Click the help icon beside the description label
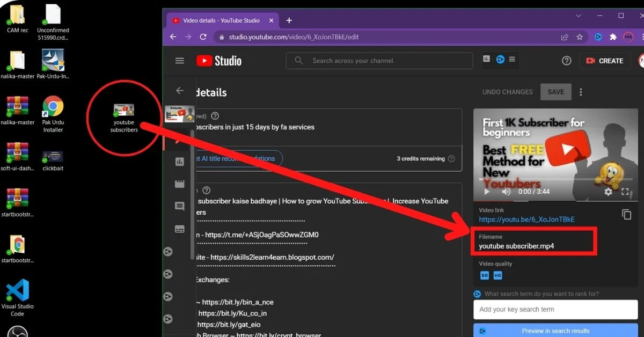This screenshot has width=644, height=337. (206, 190)
